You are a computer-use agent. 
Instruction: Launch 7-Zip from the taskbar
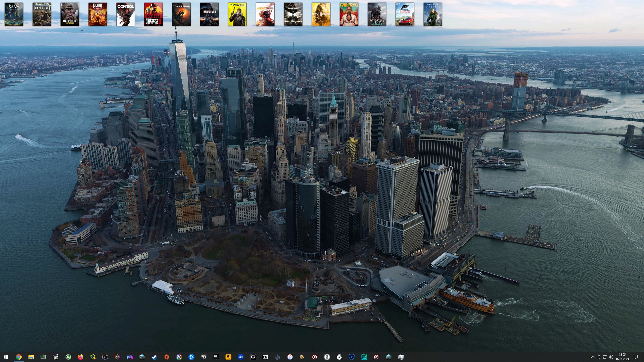265,357
